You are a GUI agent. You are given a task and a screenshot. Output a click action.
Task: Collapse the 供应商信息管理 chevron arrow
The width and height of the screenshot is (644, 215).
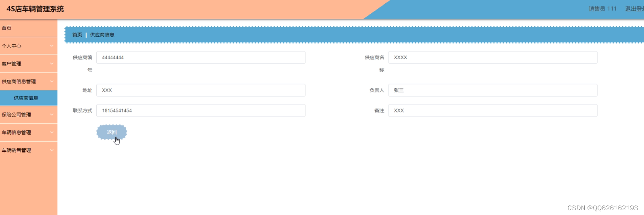[52, 81]
